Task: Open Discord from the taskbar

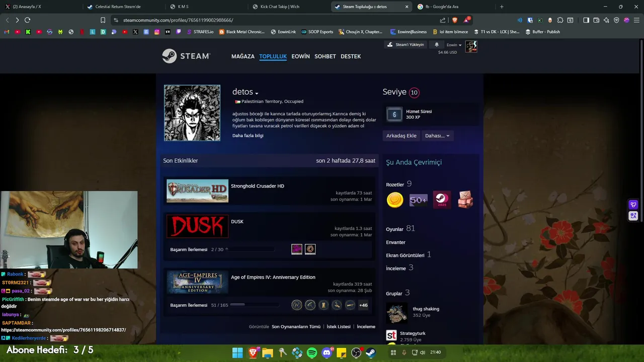Action: point(327,353)
